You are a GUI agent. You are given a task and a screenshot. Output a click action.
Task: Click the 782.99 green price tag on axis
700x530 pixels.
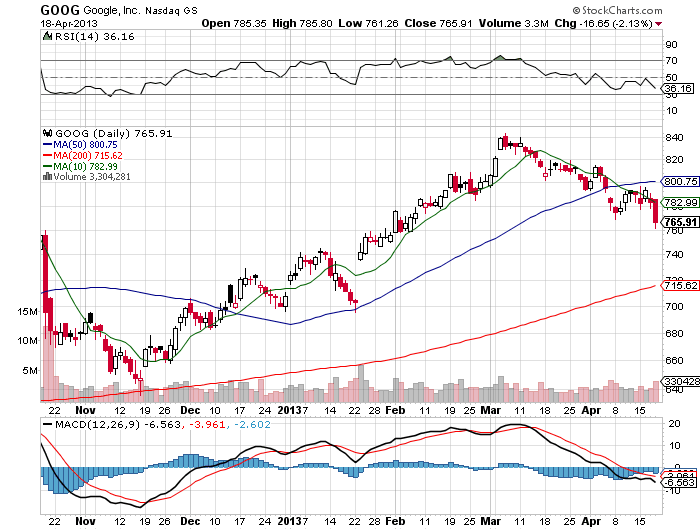pyautogui.click(x=680, y=203)
